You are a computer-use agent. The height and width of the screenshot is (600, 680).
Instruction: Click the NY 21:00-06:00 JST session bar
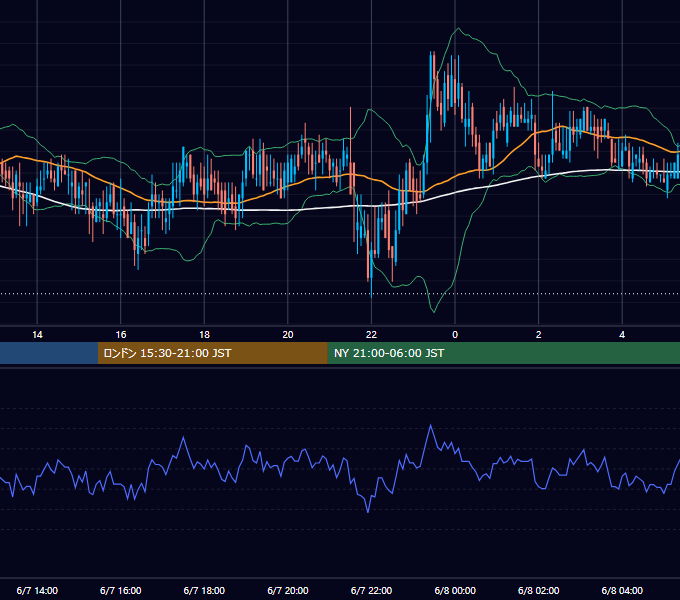[x=503, y=353]
